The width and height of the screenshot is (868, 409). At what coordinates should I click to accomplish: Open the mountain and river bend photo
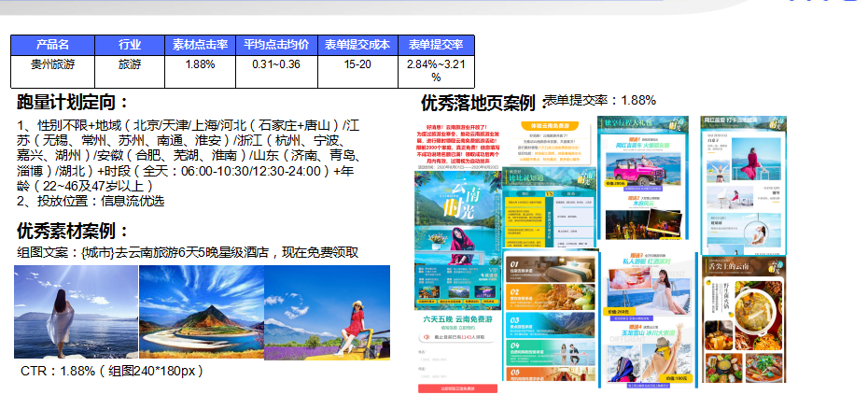point(202,312)
